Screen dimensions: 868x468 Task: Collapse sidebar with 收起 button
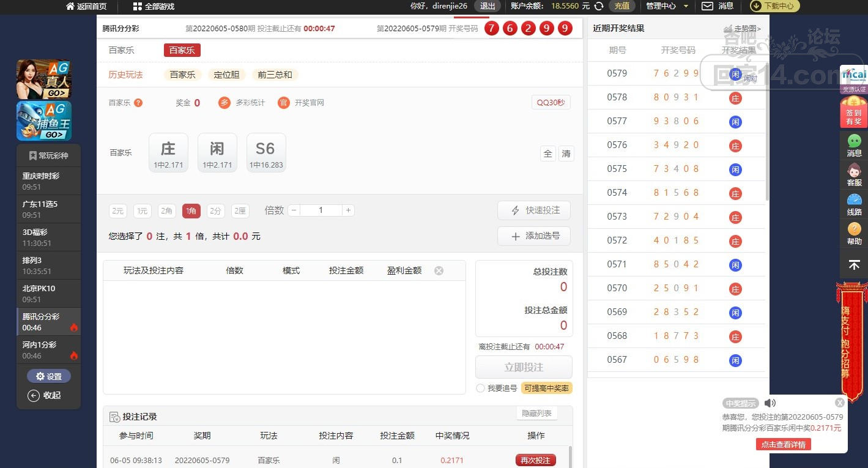[44, 396]
